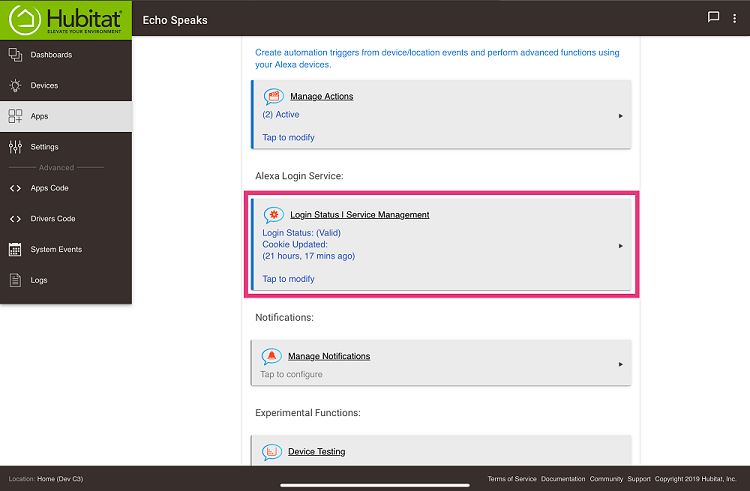
Task: Expand the Manage Actions arrow
Action: pos(620,116)
